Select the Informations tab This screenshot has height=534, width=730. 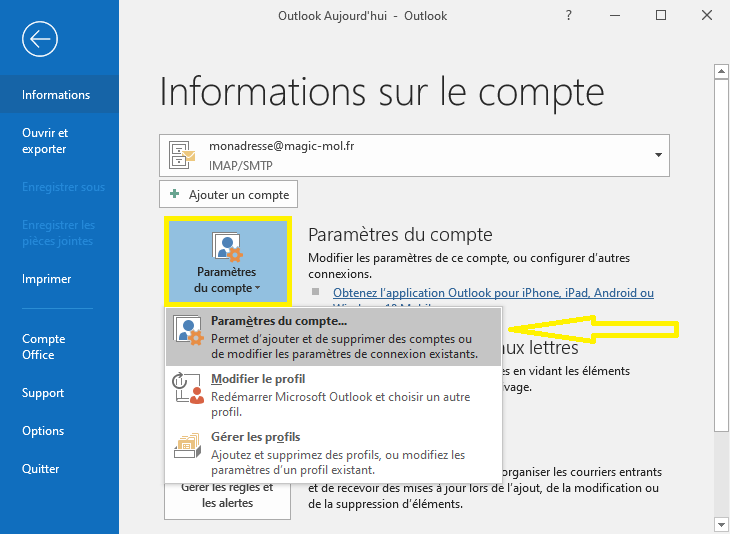(x=60, y=95)
